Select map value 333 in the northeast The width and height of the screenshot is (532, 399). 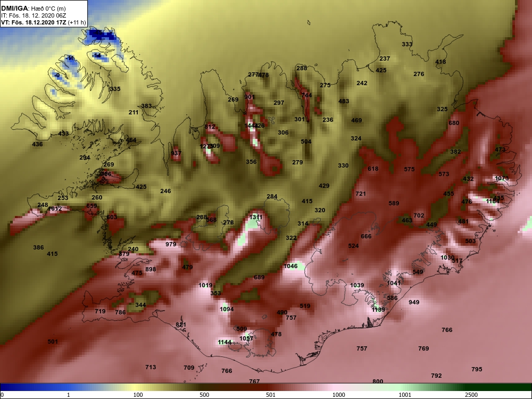coord(407,44)
